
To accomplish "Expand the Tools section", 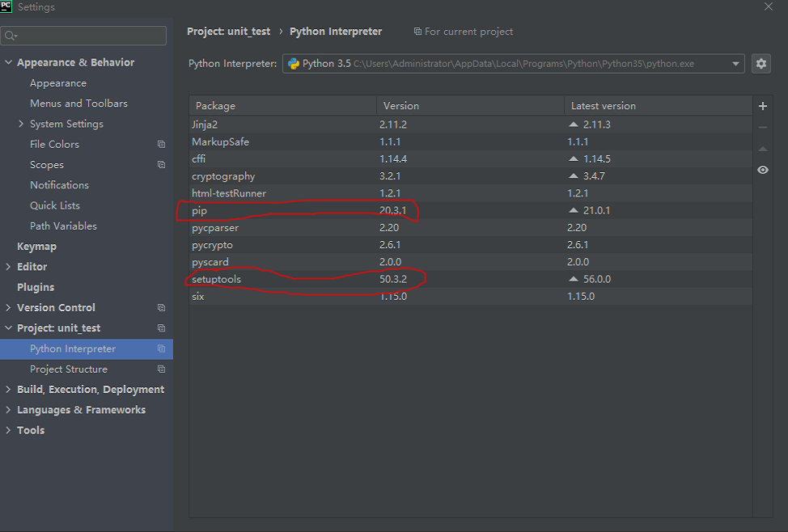I will [x=8, y=430].
